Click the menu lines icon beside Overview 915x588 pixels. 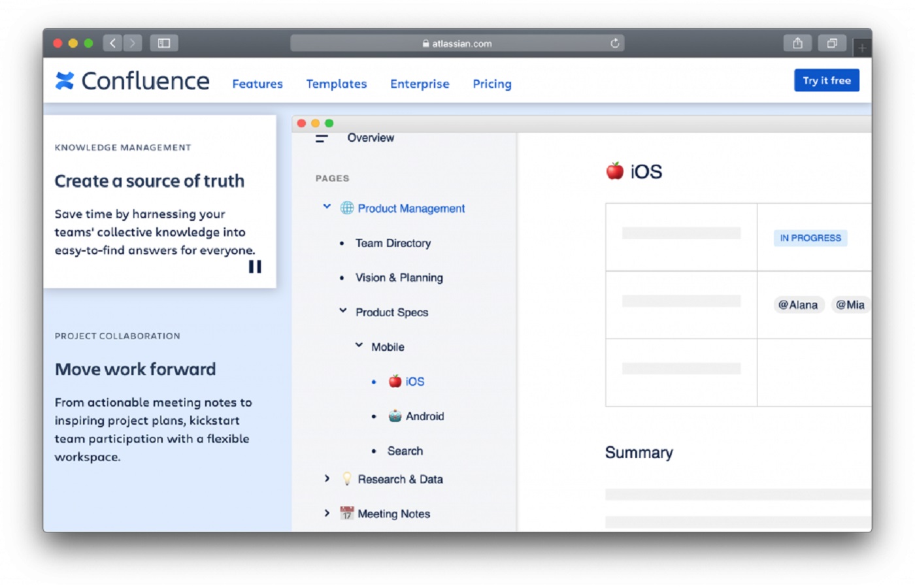[322, 139]
